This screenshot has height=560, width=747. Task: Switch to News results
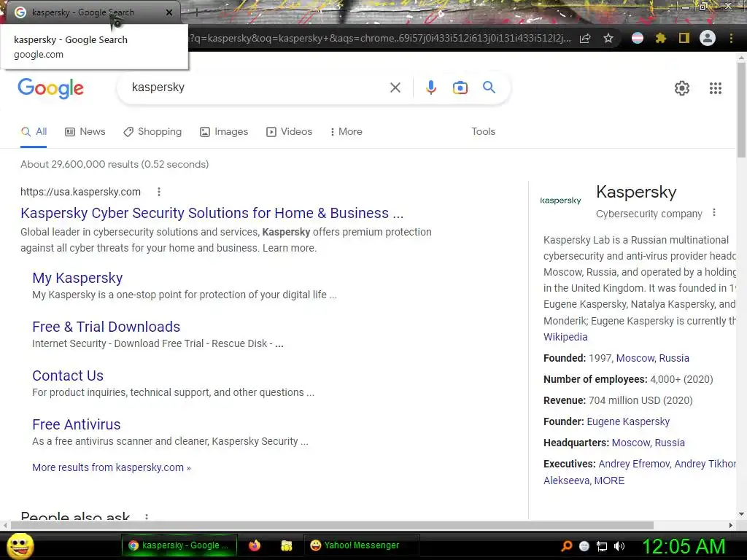85,132
